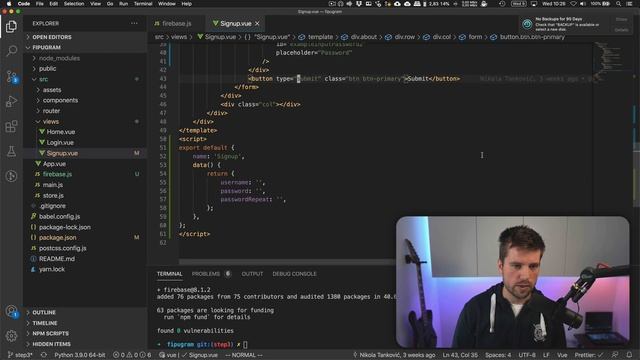Switch to the Output panel tab
This screenshot has width=640, height=360.
(252, 274)
